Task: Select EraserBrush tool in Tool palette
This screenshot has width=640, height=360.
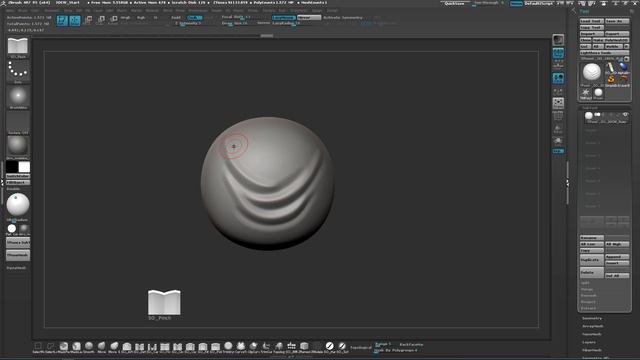Action: 623,80
